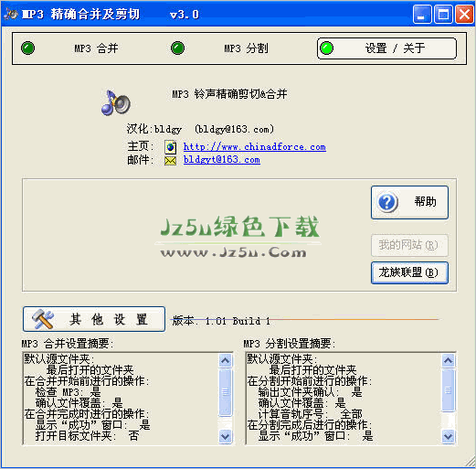Click the text 检查 MP3: 是

68,392
